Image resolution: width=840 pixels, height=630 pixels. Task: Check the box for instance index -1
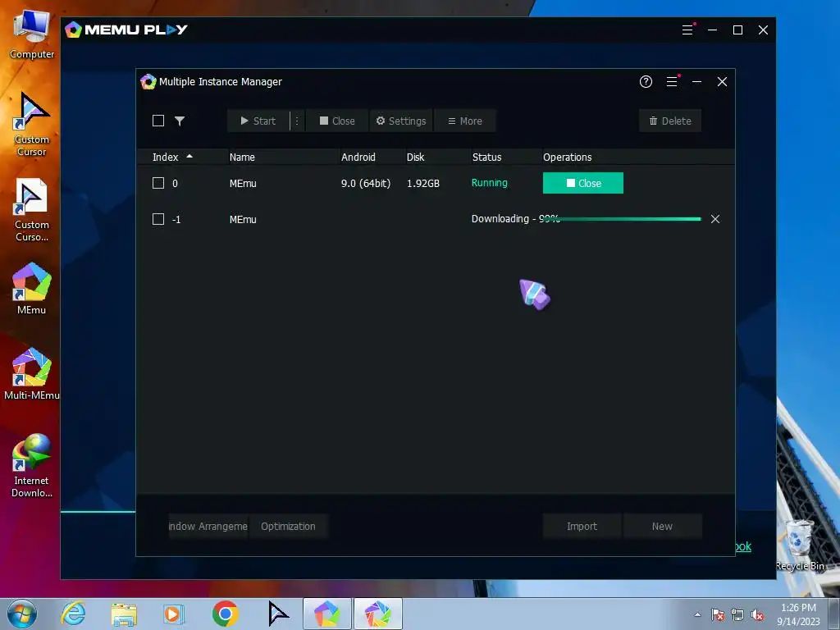click(x=158, y=219)
